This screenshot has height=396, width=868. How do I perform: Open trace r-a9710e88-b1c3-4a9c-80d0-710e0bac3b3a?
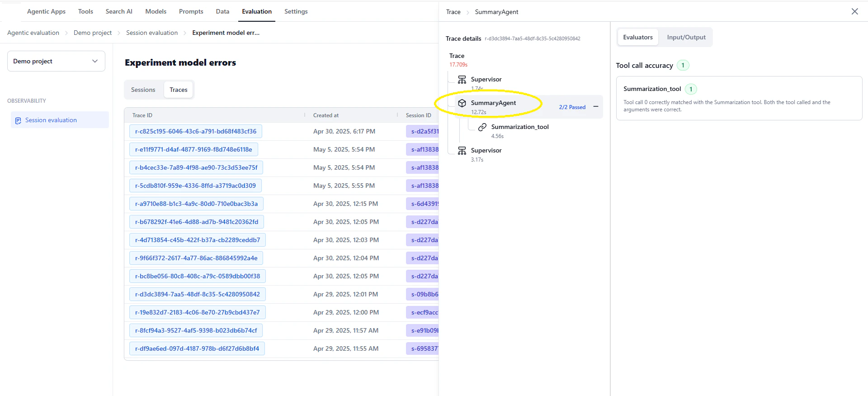196,204
